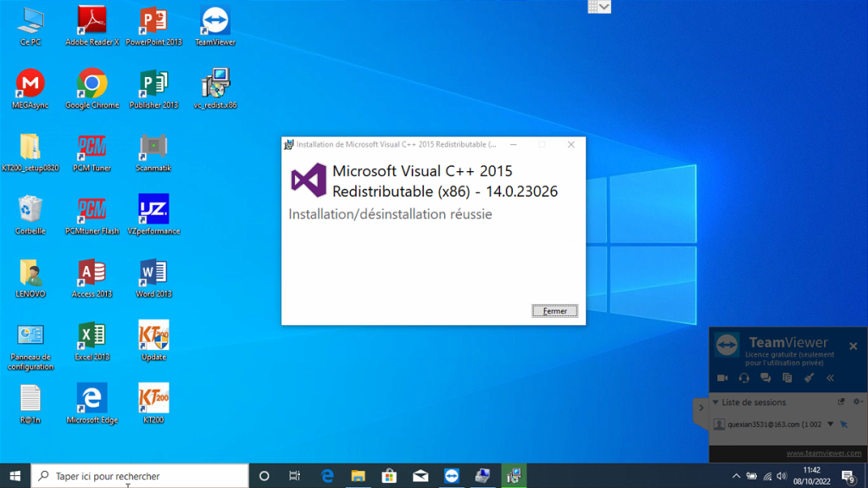Select the Panneau de configuration icon

click(x=31, y=347)
